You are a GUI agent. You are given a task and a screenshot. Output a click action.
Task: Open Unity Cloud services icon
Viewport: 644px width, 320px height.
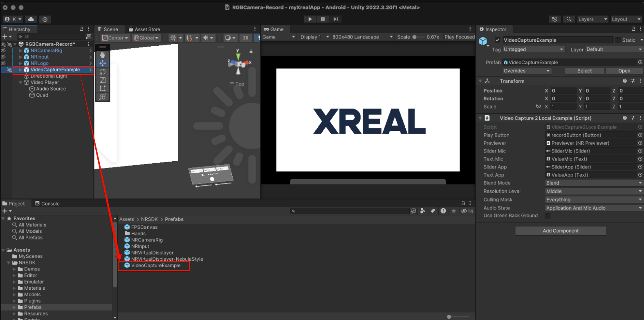tap(31, 19)
